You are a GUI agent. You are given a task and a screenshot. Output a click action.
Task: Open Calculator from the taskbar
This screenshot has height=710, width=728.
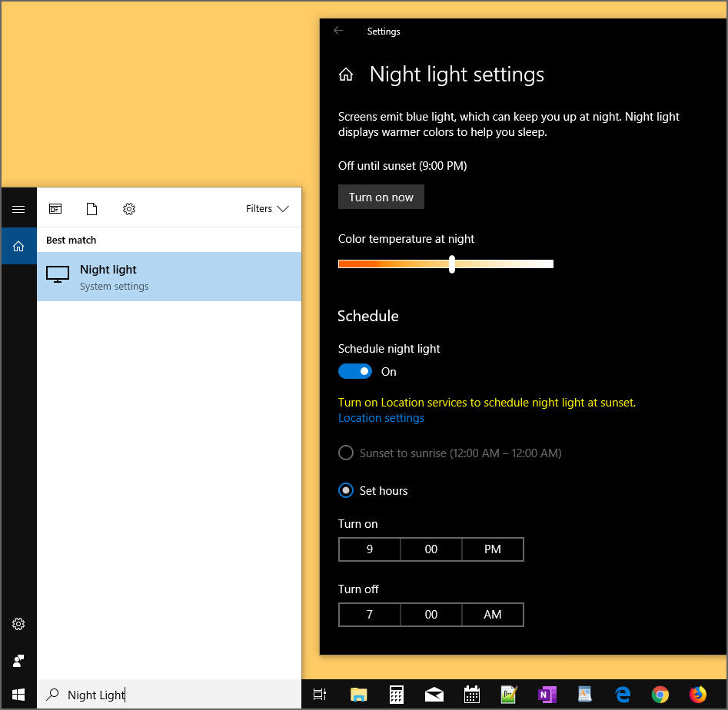[396, 694]
